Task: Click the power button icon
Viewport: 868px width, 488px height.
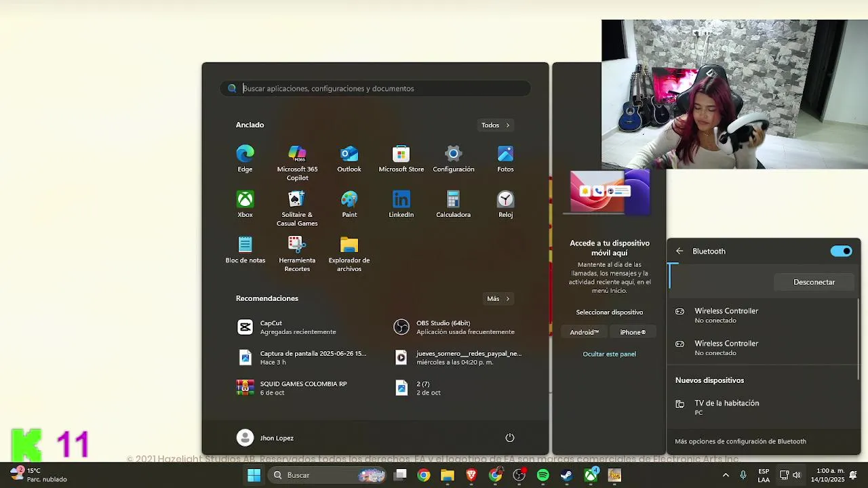Action: 510,438
